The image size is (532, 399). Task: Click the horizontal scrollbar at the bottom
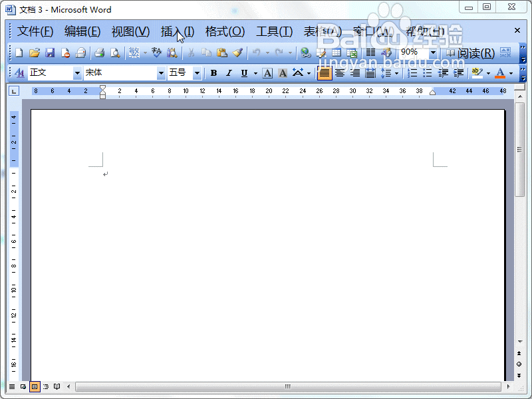pyautogui.click(x=287, y=386)
